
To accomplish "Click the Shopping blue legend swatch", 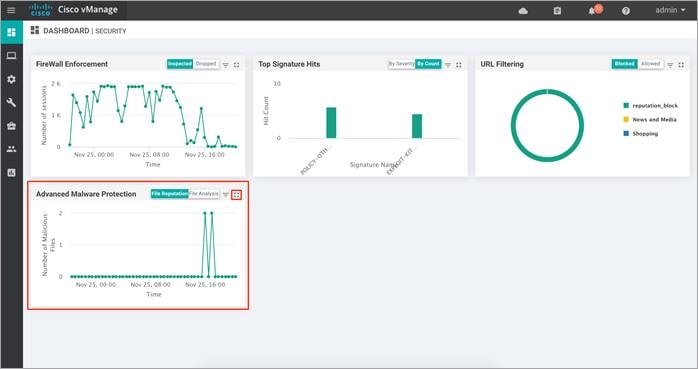I will click(x=626, y=134).
